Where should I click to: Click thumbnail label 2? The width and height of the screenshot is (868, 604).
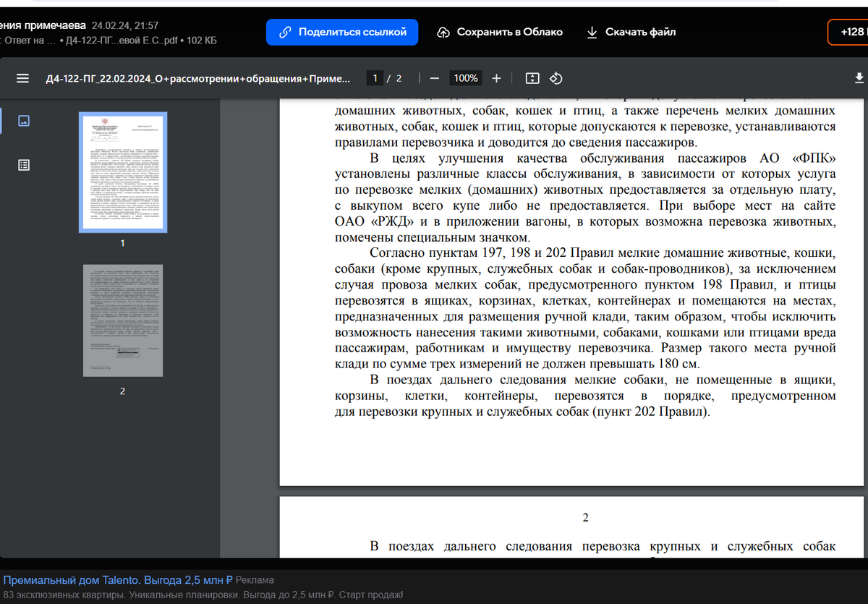[x=122, y=391]
